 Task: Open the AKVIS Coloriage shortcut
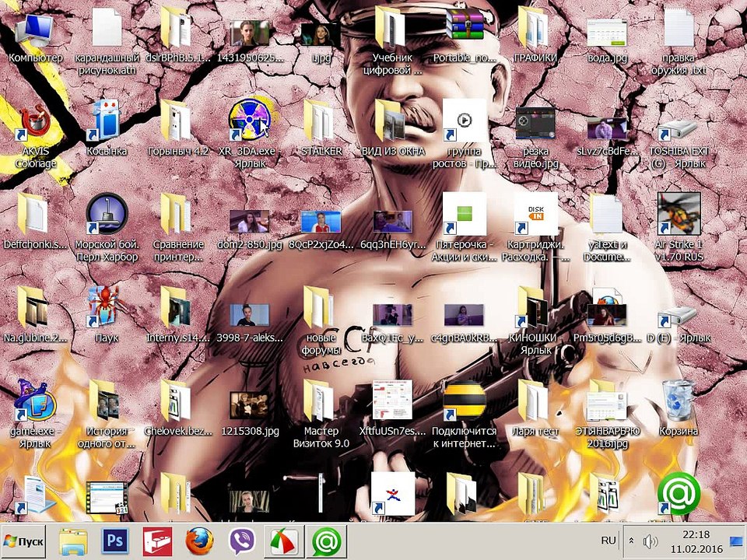[x=36, y=124]
